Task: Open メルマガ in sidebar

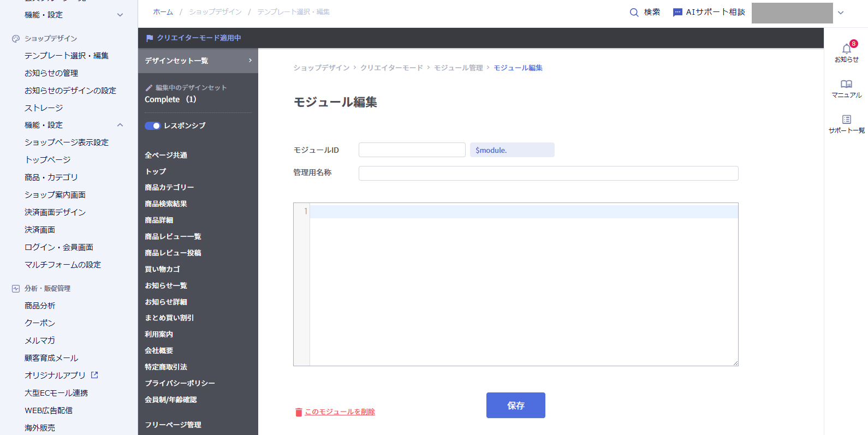Action: [x=40, y=341]
